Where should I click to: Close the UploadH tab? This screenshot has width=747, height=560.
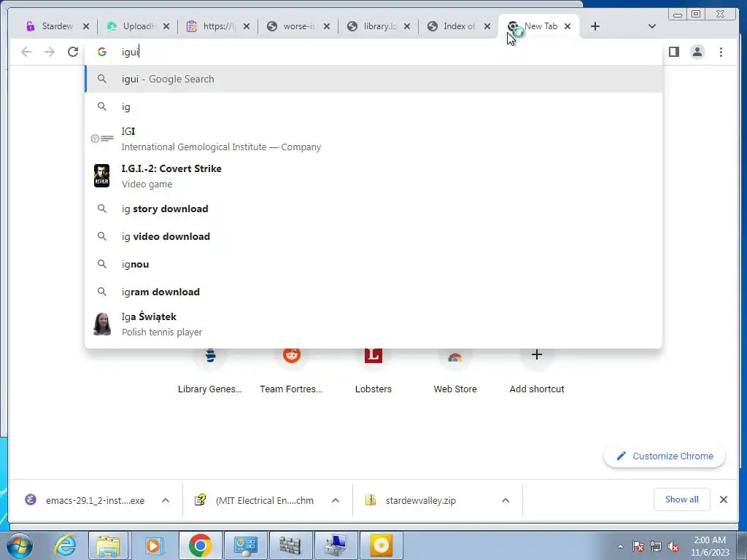166,26
